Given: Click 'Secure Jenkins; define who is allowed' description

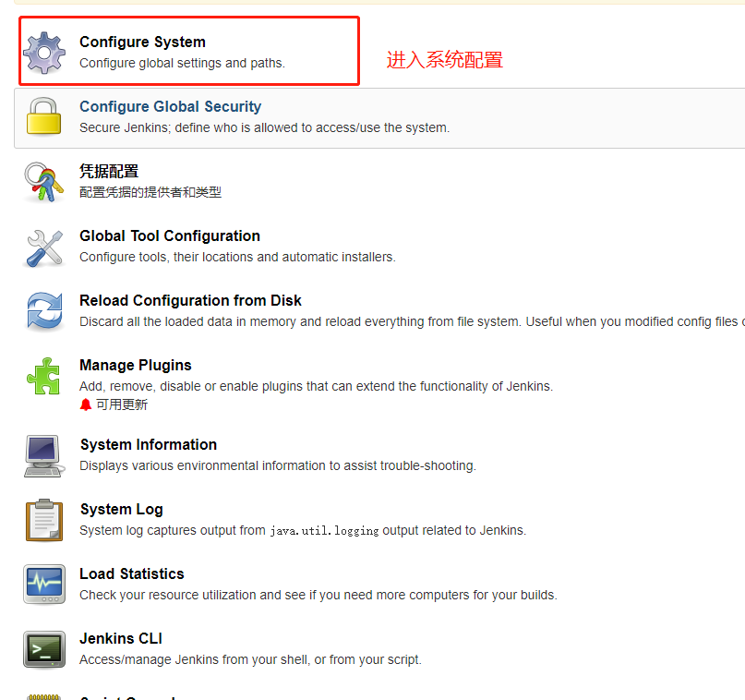Looking at the screenshot, I should coord(264,127).
